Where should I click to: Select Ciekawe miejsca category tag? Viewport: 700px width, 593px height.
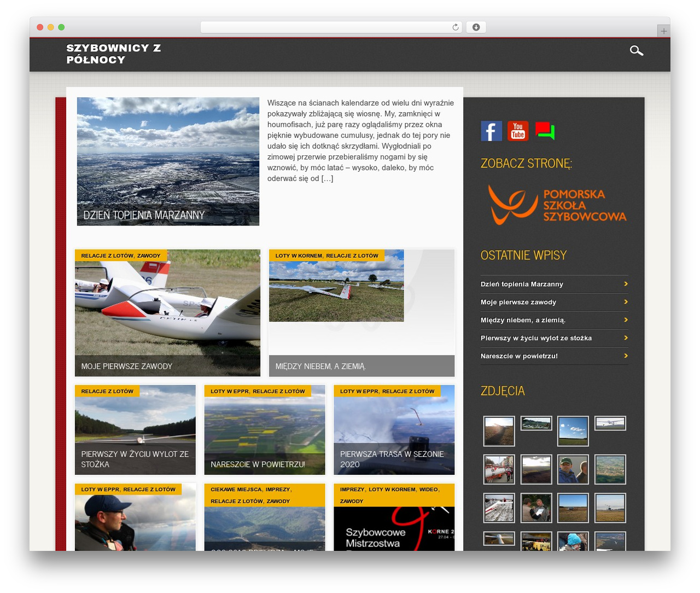tap(236, 490)
